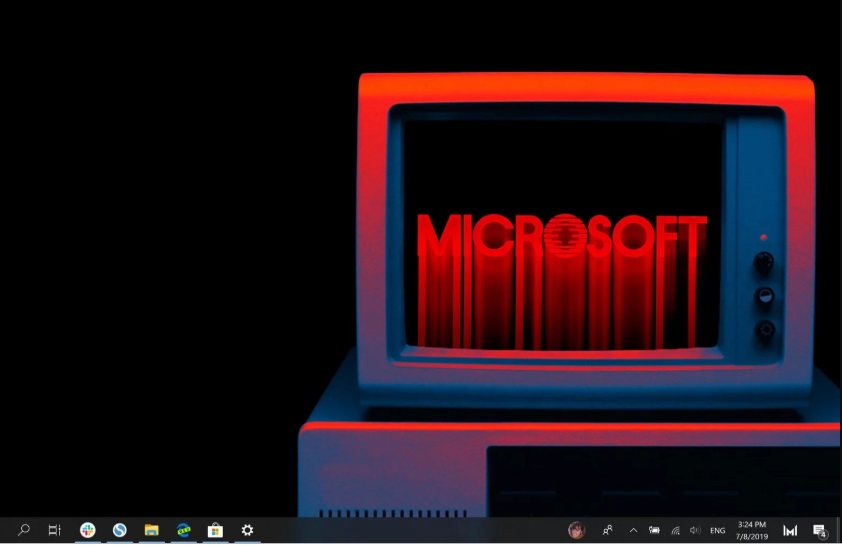Open Microsoft Store from the taskbar
Viewport: 842px width, 546px height.
point(215,530)
